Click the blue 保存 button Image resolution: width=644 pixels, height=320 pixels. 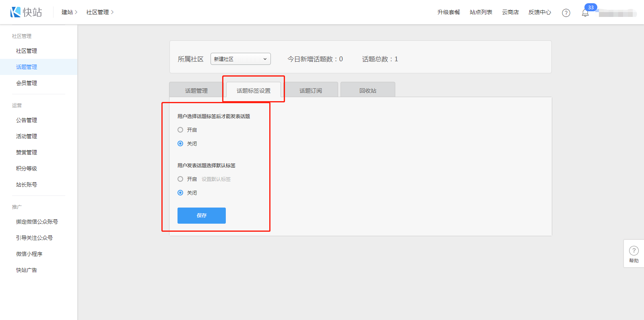pyautogui.click(x=201, y=216)
